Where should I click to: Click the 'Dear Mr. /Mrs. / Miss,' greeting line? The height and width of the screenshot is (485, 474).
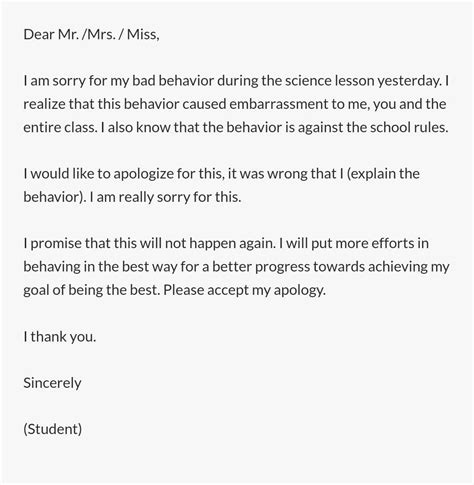(91, 34)
